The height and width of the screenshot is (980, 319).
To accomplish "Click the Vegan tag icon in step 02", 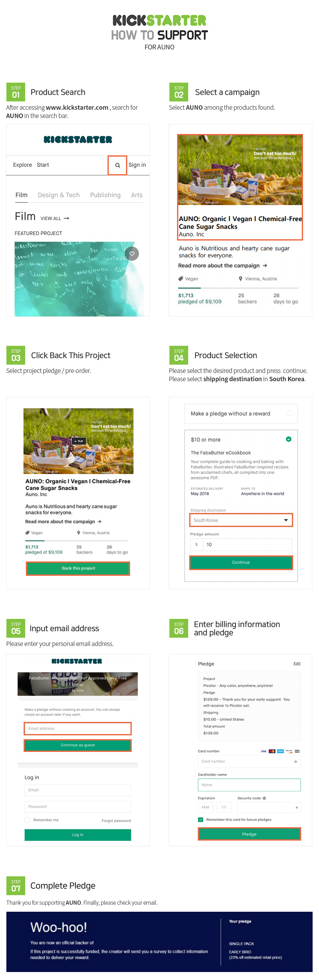I will (181, 278).
